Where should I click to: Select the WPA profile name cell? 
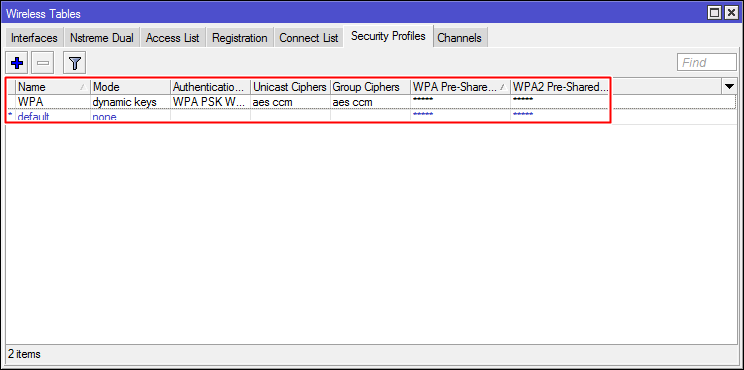[x=53, y=102]
